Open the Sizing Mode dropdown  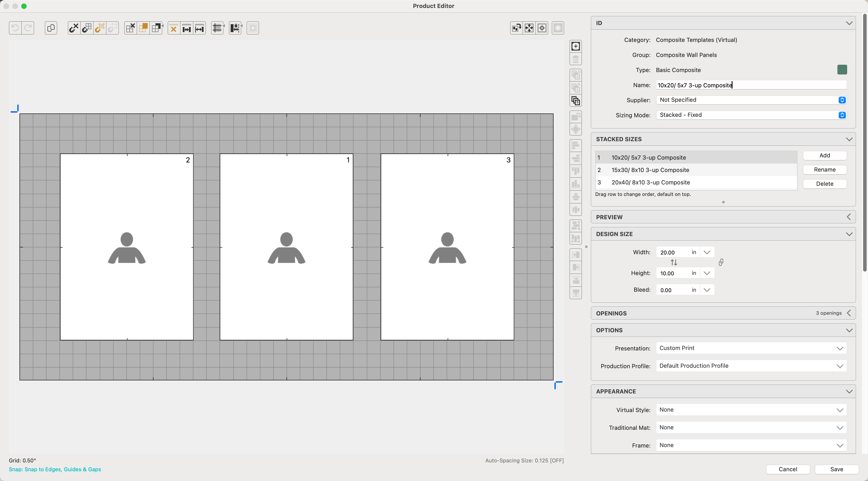tap(751, 115)
